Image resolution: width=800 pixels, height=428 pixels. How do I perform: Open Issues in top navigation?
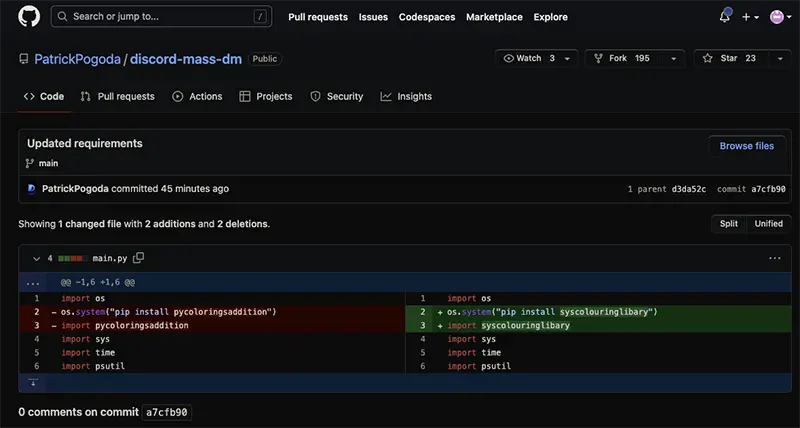(373, 17)
